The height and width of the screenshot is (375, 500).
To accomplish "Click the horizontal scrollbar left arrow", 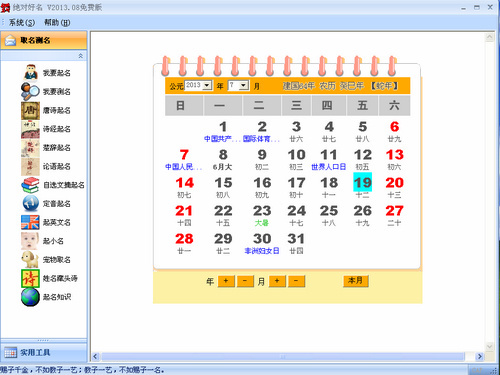I will point(96,357).
